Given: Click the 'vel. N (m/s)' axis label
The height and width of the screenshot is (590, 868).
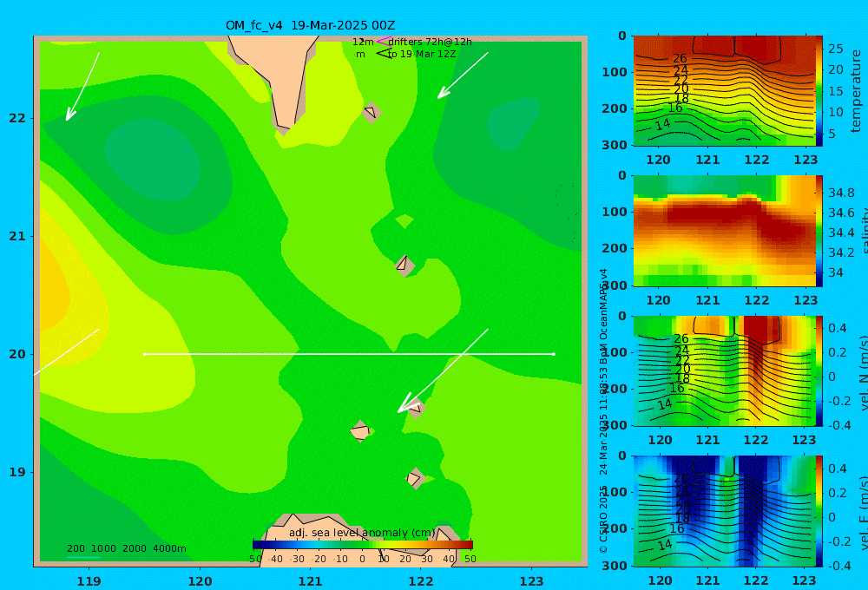Looking at the screenshot, I should pyautogui.click(x=863, y=373).
